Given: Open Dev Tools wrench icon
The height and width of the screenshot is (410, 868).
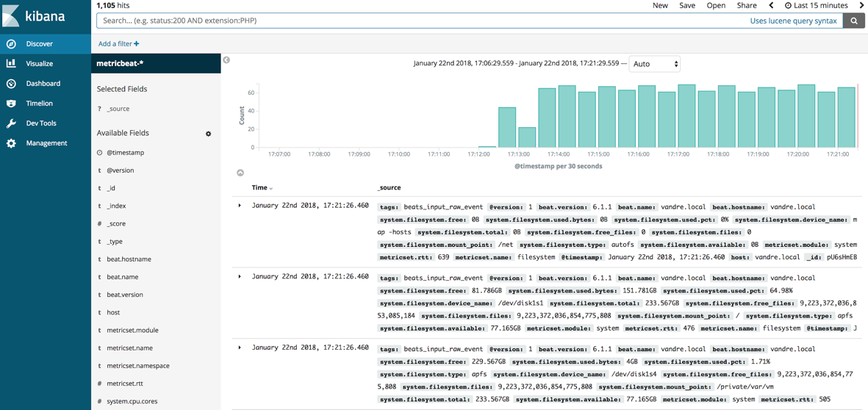Looking at the screenshot, I should pos(11,123).
